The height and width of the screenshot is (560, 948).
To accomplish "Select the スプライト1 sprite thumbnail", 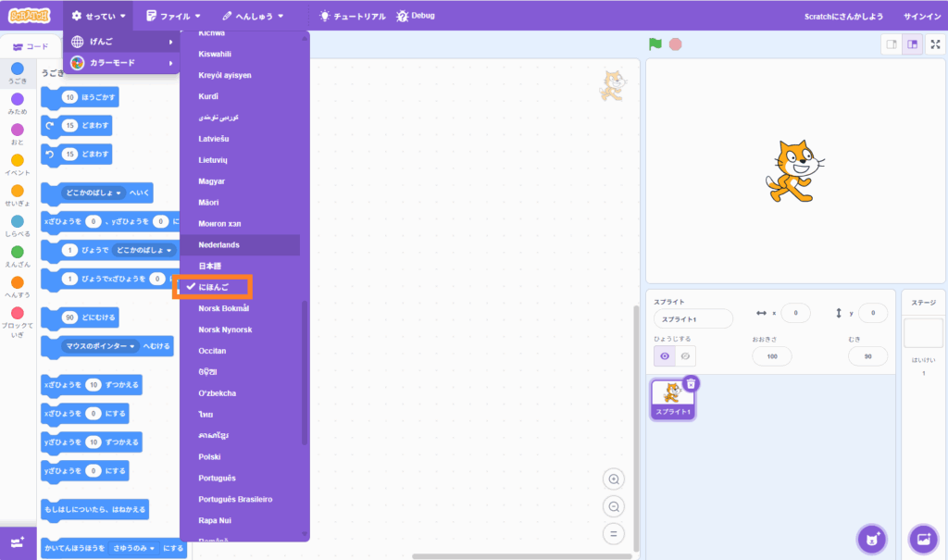I will click(672, 399).
